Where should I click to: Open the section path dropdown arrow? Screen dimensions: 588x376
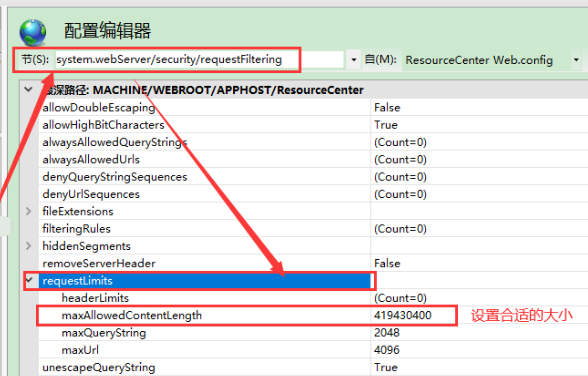coord(353,60)
